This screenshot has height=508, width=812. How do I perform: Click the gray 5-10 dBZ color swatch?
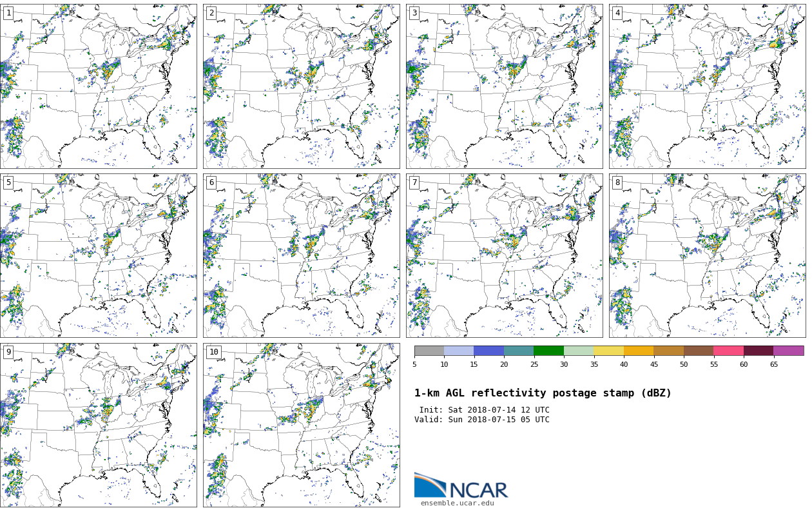[429, 351]
